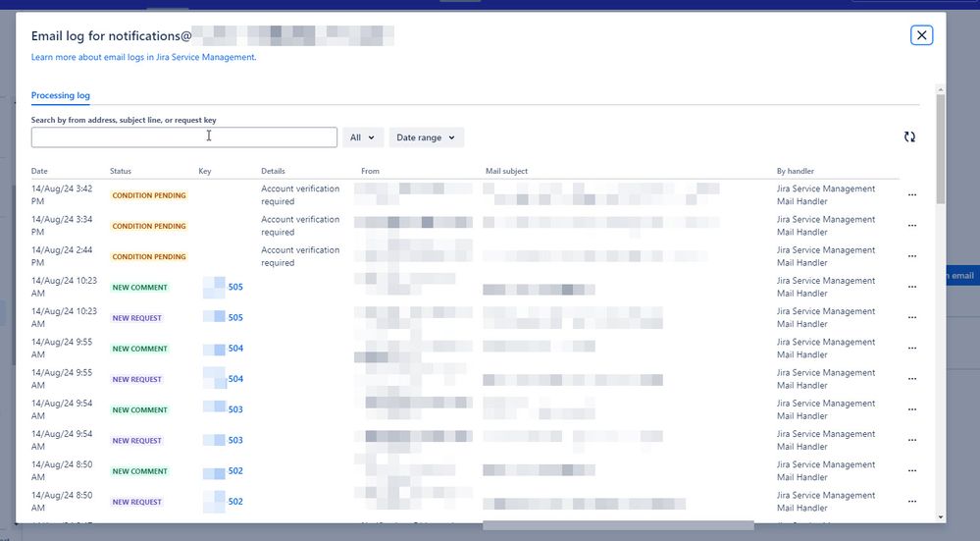Click the horizontal scrollbar thumb at dialog bottom
Viewport: 980px width, 541px height.
coord(618,525)
